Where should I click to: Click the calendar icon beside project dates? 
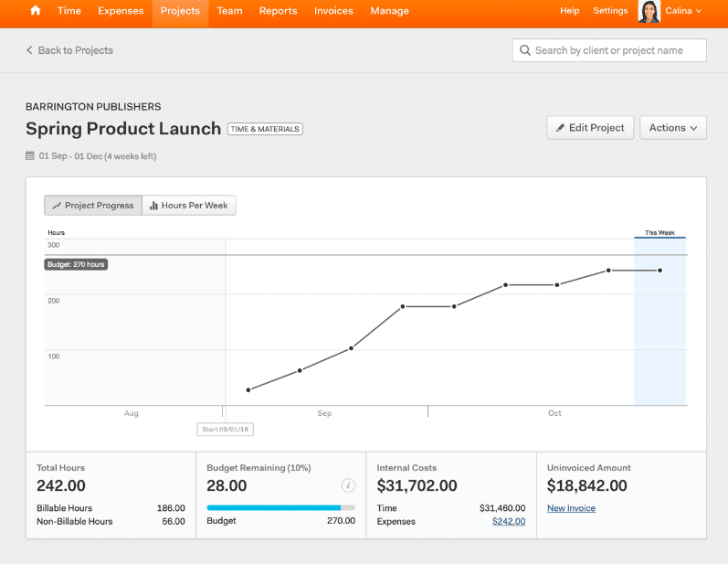30,156
